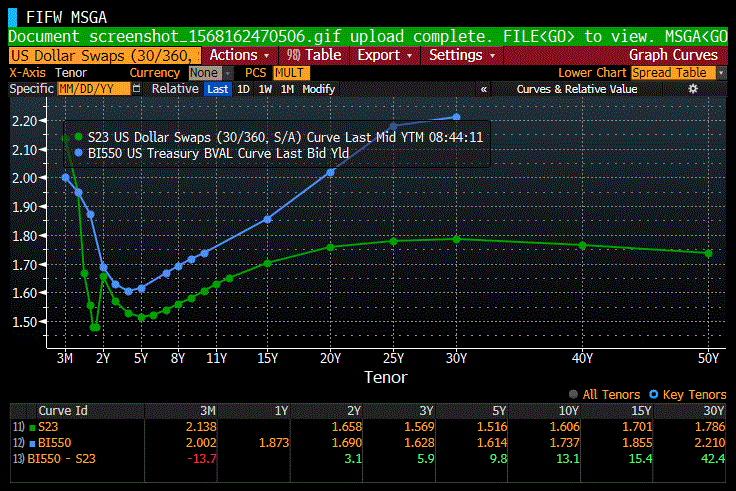Image resolution: width=736 pixels, height=491 pixels.
Task: Open Curves & Relative Value panel
Action: tap(577, 89)
